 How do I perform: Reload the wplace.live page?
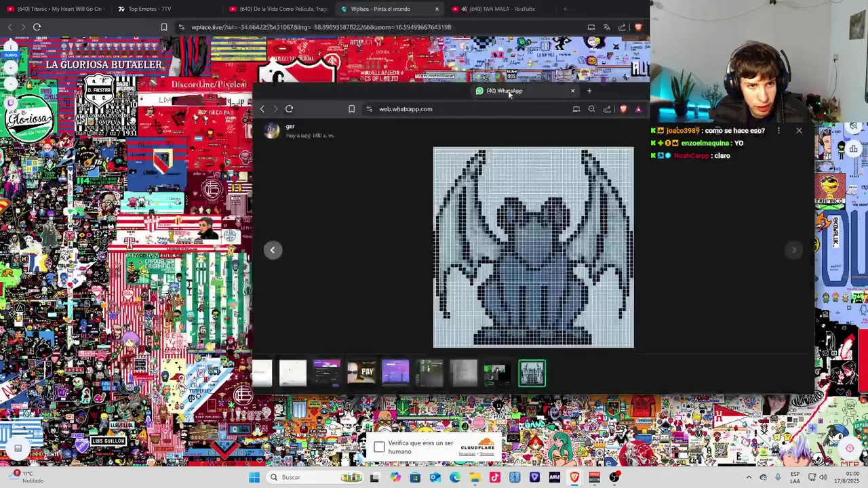[x=37, y=27]
